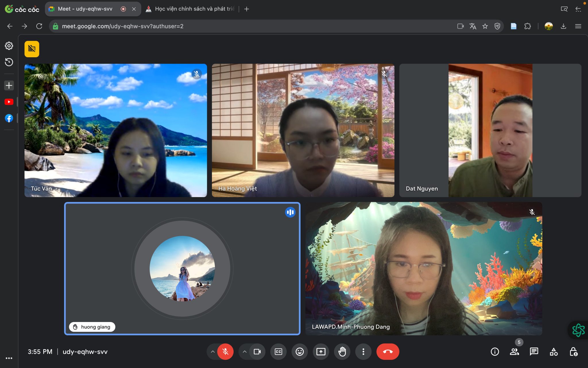The image size is (588, 368).
Task: Leave call with red hang-up button
Action: click(x=388, y=352)
